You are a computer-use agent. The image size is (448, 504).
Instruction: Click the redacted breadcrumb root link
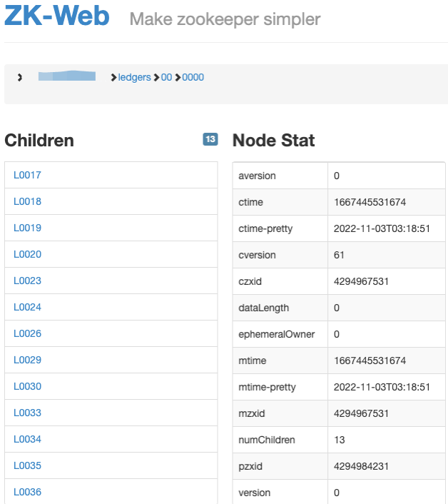(x=67, y=76)
